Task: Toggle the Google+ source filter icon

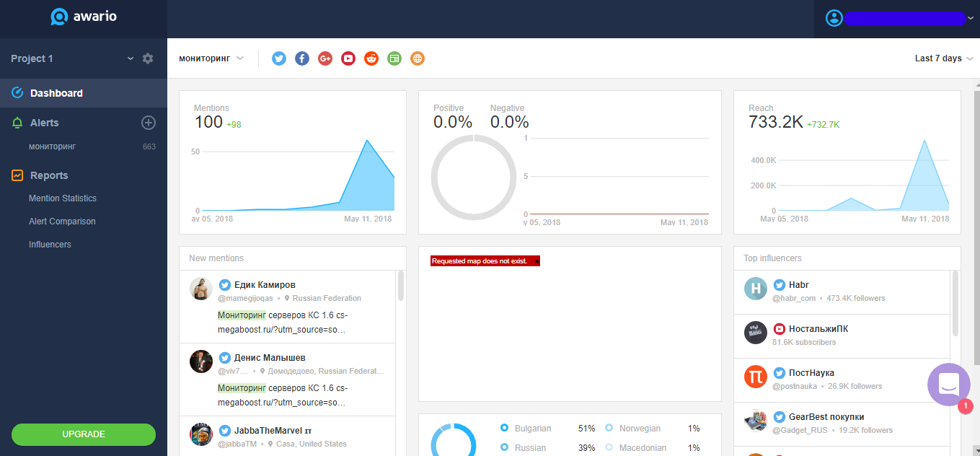Action: (x=325, y=58)
